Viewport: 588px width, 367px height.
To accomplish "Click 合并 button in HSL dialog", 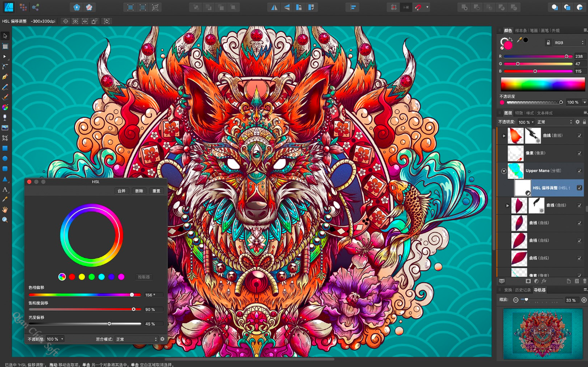I will [x=121, y=191].
